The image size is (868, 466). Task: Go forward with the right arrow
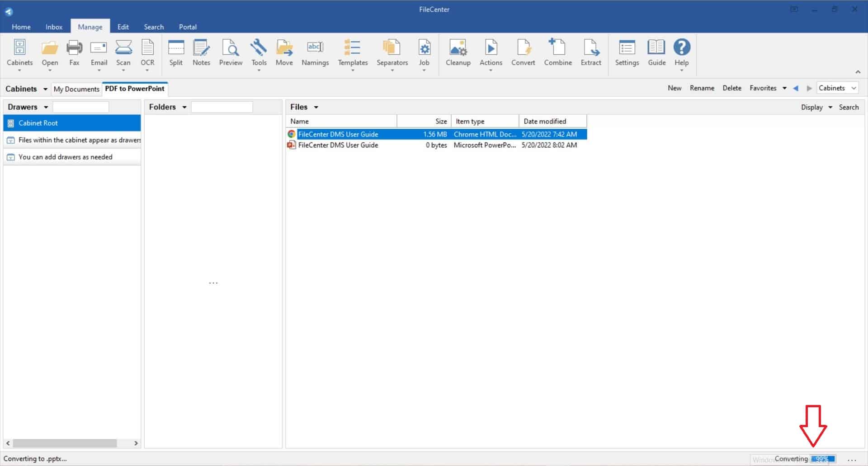(x=809, y=88)
